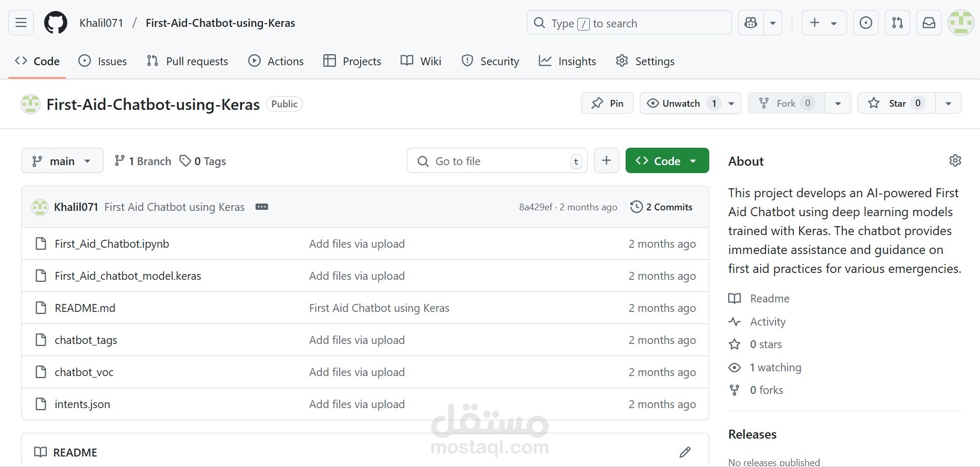
Task: Click the Releases heading link
Action: click(x=752, y=434)
